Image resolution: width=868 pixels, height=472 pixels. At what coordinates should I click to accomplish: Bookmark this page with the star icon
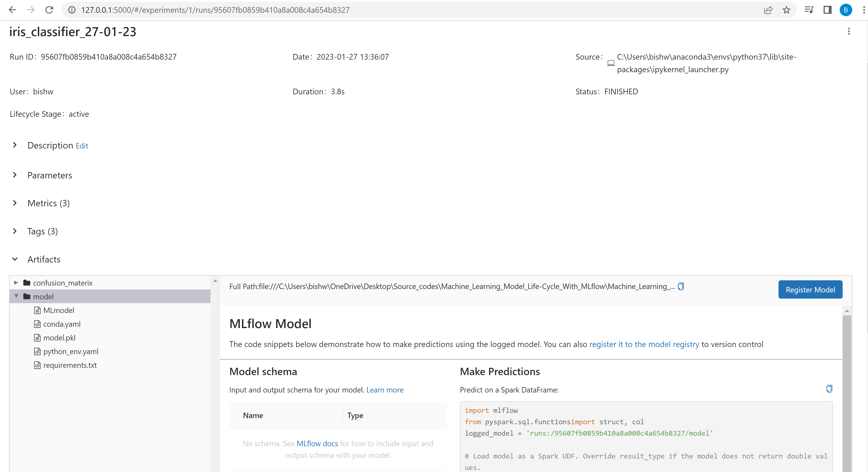[786, 10]
